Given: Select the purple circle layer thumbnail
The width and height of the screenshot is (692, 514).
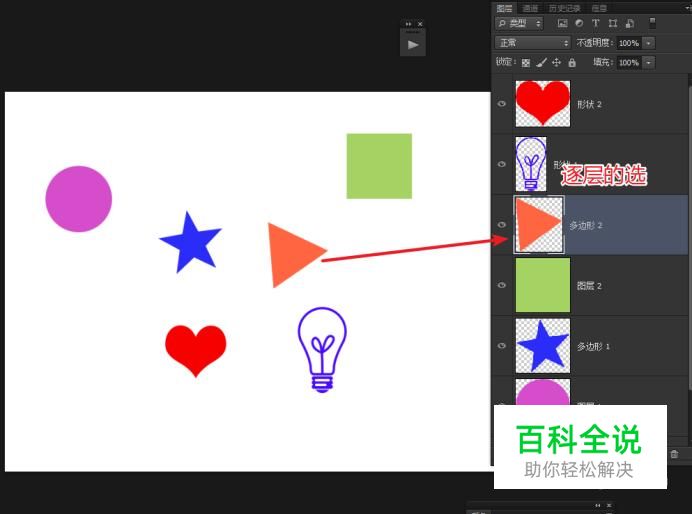Looking at the screenshot, I should pyautogui.click(x=543, y=392).
